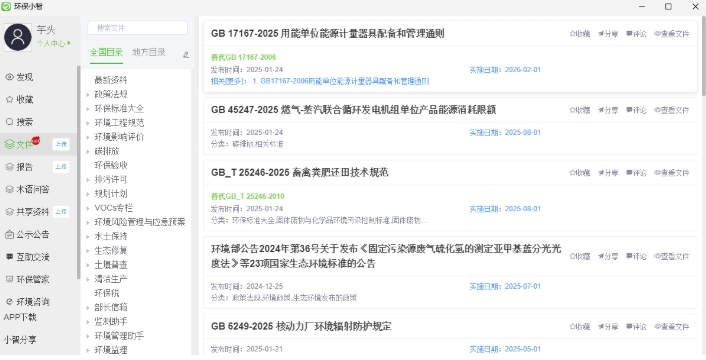View the file for GB 45247-2025

671,110
